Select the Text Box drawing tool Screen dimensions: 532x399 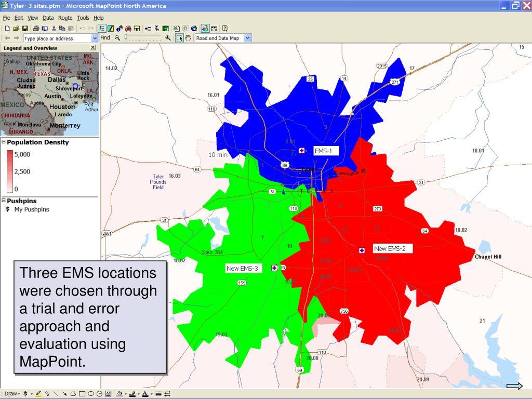pos(108,394)
